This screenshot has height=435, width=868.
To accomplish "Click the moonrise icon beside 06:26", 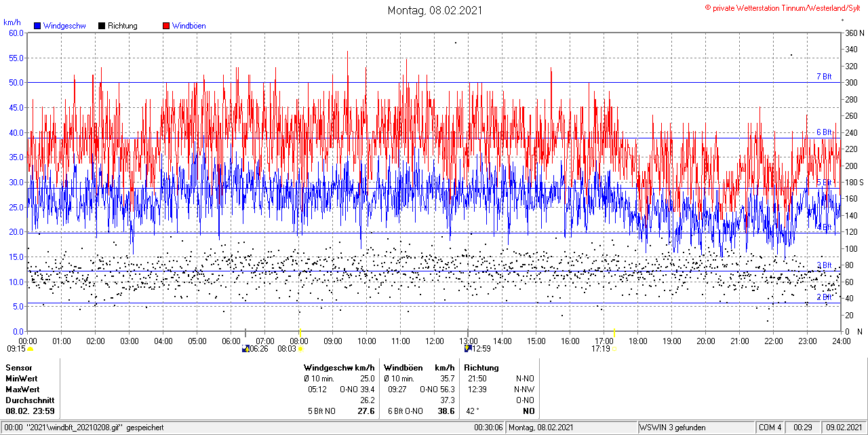I will pyautogui.click(x=245, y=349).
